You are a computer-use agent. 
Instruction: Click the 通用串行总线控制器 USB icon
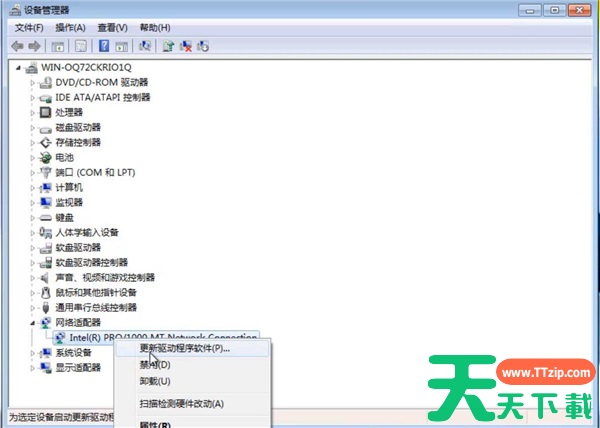click(46, 308)
